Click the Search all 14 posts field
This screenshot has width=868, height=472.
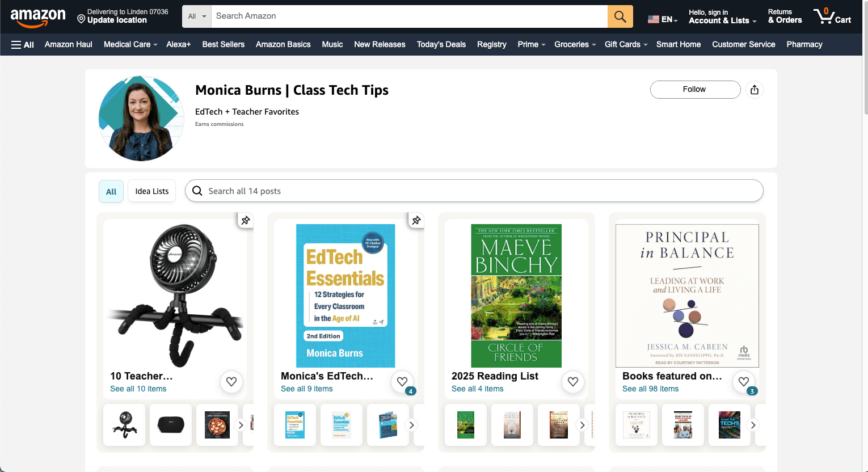(x=474, y=191)
